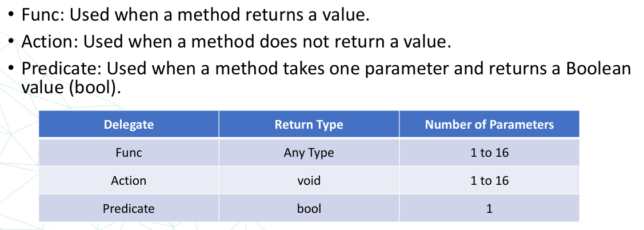
Task: Select the Predicate cell in table
Action: (x=129, y=208)
